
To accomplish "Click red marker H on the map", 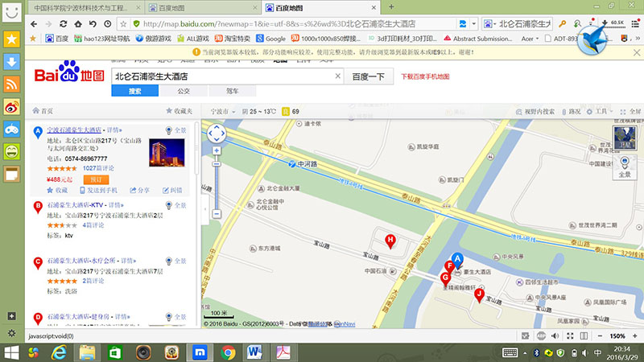I will click(390, 241).
